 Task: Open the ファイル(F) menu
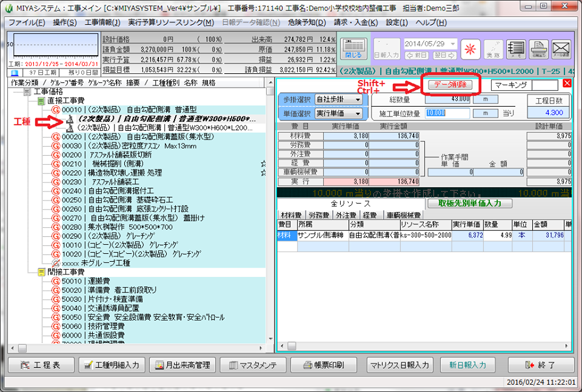27,22
